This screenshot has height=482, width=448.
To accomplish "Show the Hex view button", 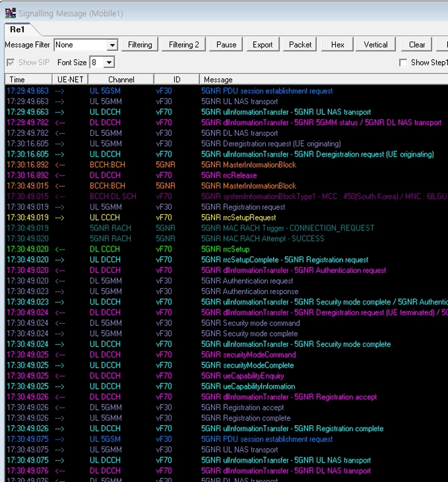I will 337,45.
